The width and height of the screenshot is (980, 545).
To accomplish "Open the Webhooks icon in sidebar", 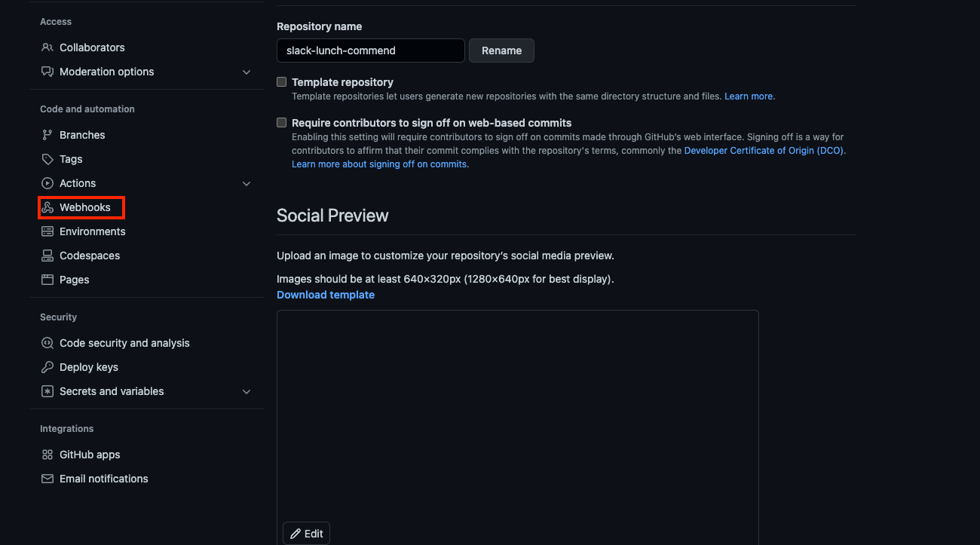I will click(x=47, y=207).
